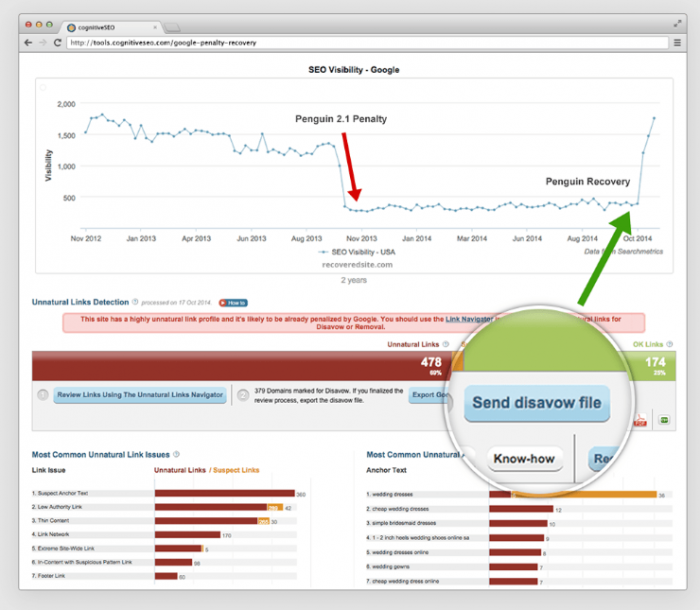Open a new browser tab

[x=172, y=28]
